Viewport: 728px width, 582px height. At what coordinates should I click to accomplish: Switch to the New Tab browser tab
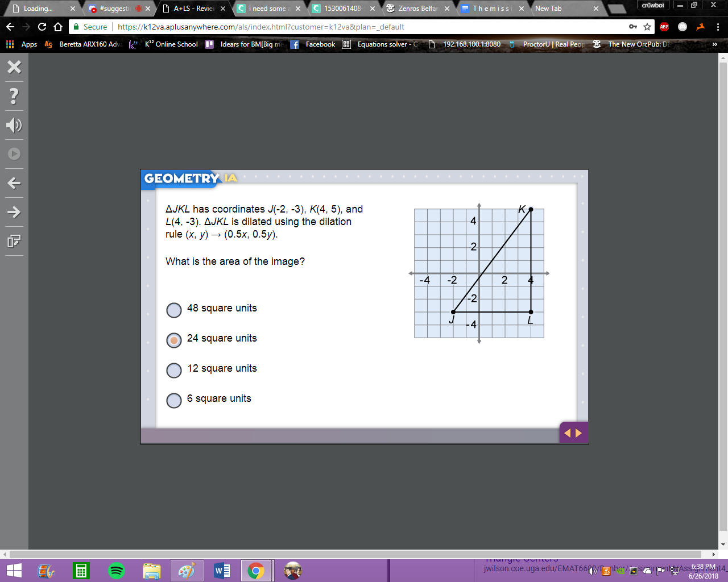566,9
